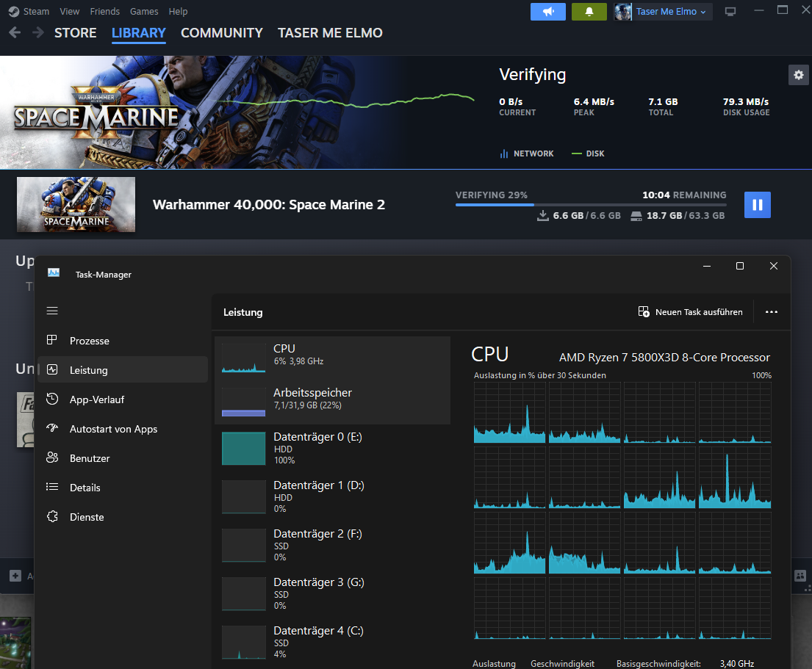Minimize the Task-Manager window
This screenshot has width=812, height=669.
(x=706, y=266)
